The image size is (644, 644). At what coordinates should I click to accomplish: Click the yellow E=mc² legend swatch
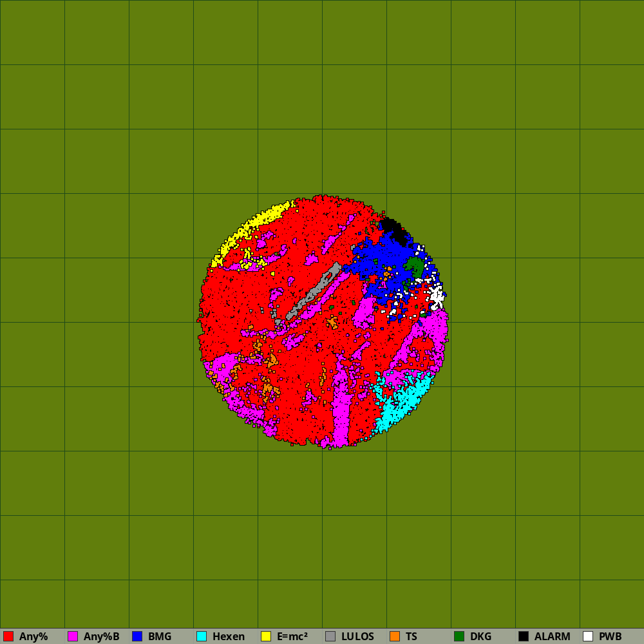coord(266,636)
